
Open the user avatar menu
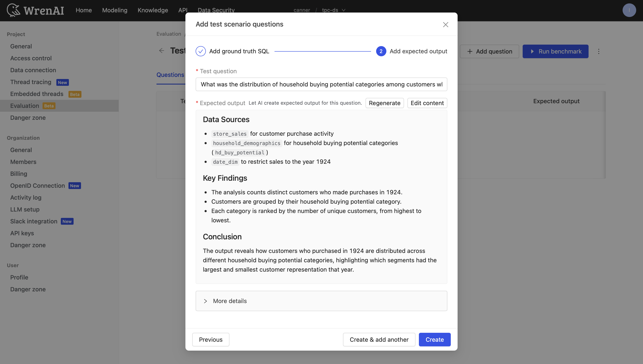tap(629, 10)
